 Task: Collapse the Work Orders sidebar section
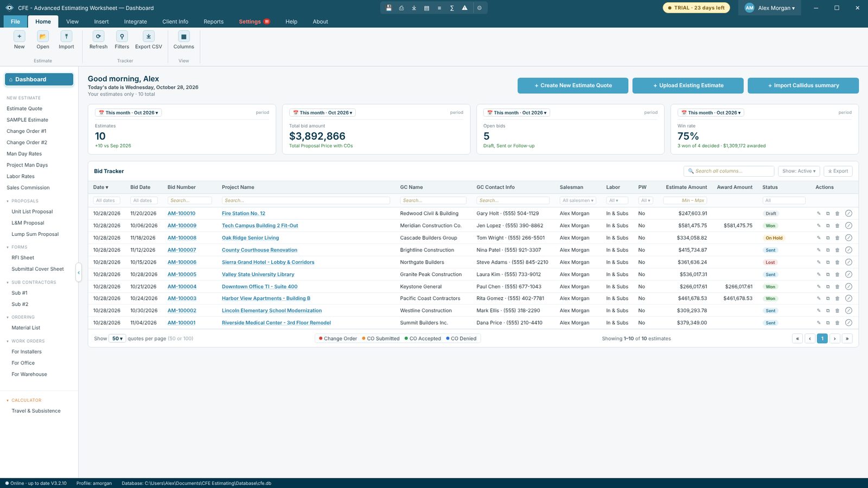[x=25, y=341]
